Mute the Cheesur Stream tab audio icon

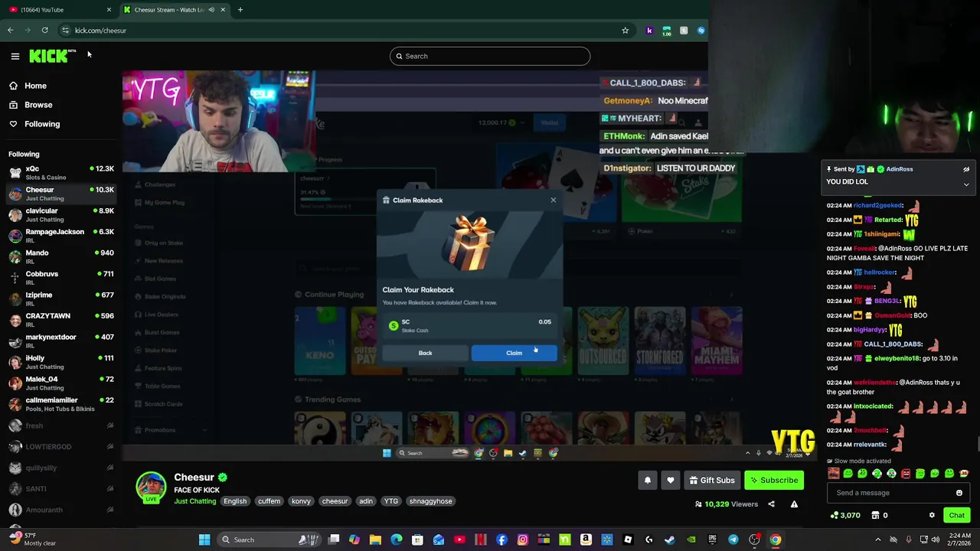(x=211, y=10)
